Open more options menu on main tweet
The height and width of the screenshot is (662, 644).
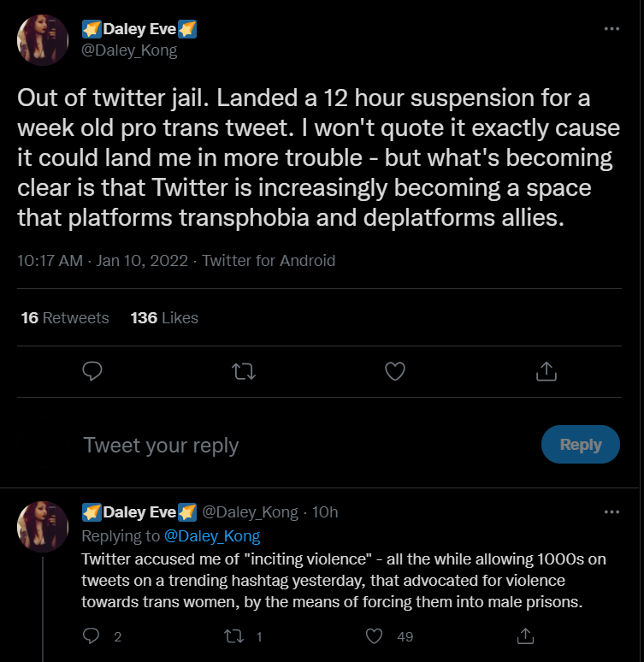tap(612, 29)
